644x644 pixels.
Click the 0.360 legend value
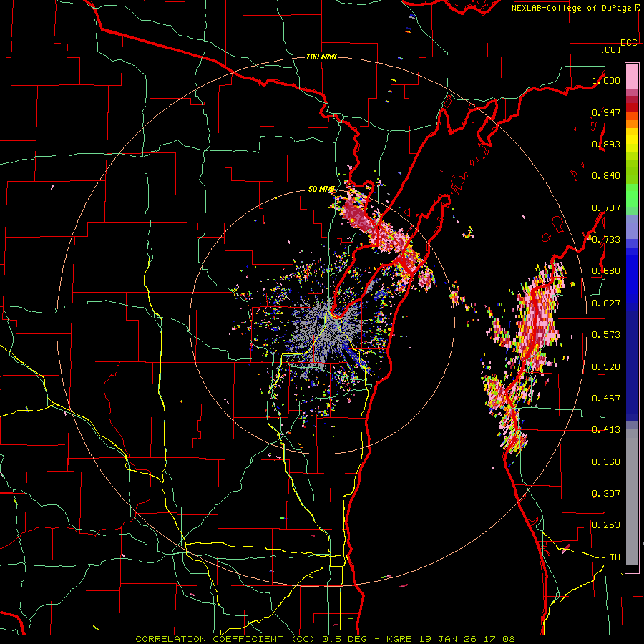pos(606,462)
